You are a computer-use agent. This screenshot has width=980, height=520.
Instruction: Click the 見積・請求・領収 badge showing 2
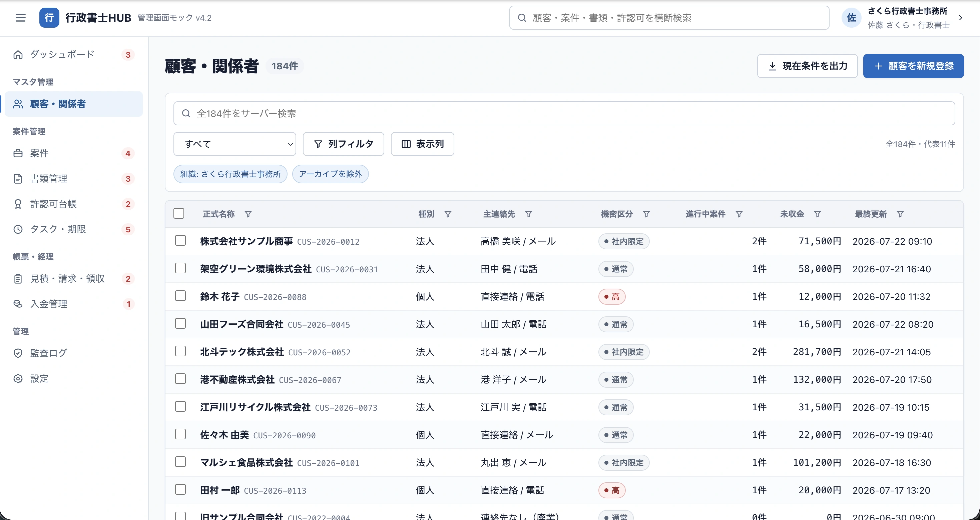[128, 279]
